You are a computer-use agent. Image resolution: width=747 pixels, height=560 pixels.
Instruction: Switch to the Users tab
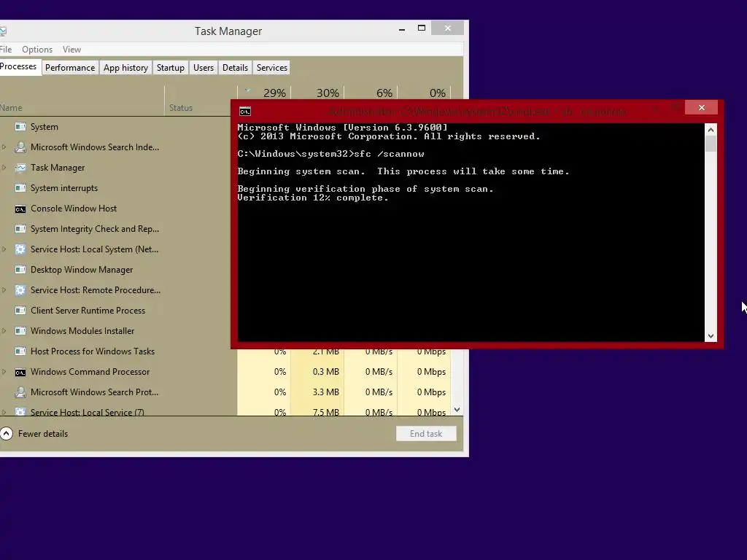204,68
